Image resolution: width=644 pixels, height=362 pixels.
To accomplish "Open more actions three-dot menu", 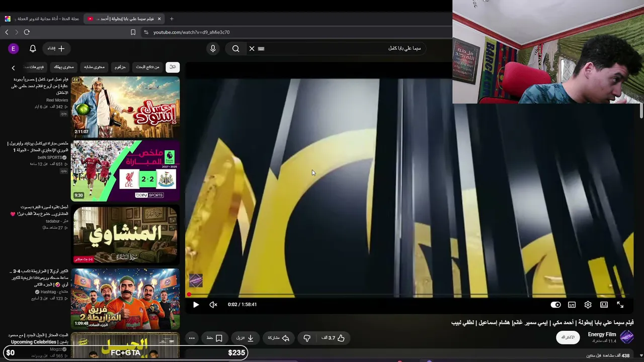I will 192,338.
